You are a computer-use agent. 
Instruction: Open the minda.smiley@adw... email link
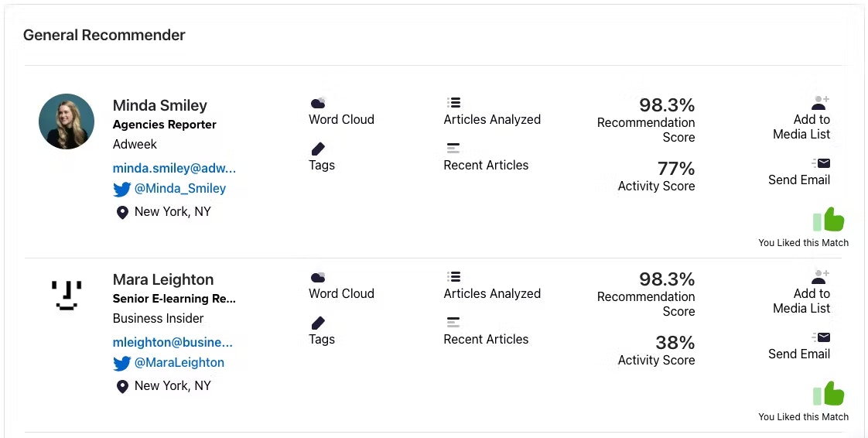click(x=174, y=169)
